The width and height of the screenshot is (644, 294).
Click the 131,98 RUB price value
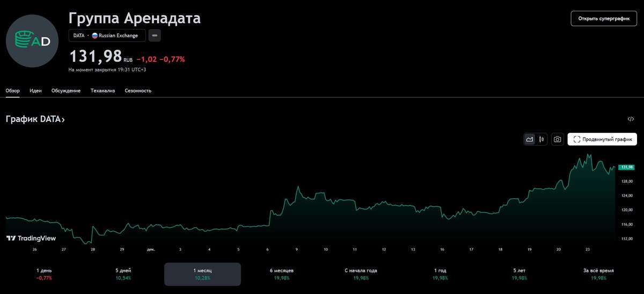100,57
